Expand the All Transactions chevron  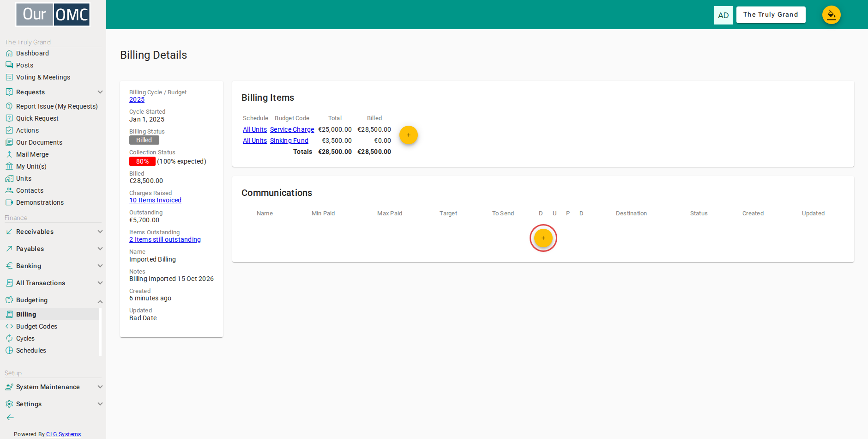pos(100,283)
